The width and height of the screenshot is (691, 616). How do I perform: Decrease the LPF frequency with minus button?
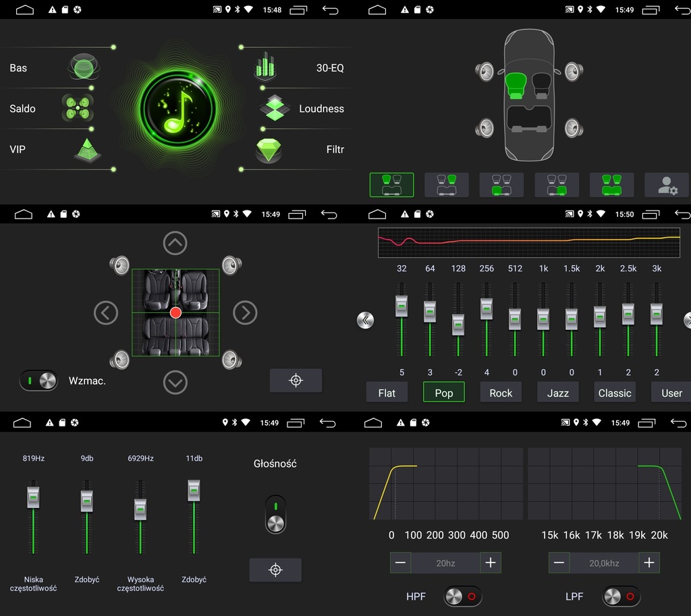coord(559,563)
